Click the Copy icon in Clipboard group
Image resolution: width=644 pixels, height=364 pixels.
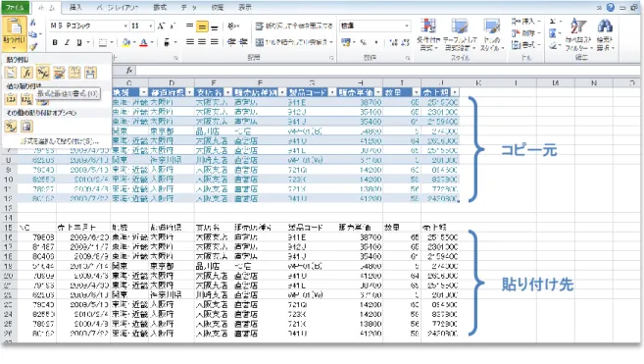coord(33,34)
